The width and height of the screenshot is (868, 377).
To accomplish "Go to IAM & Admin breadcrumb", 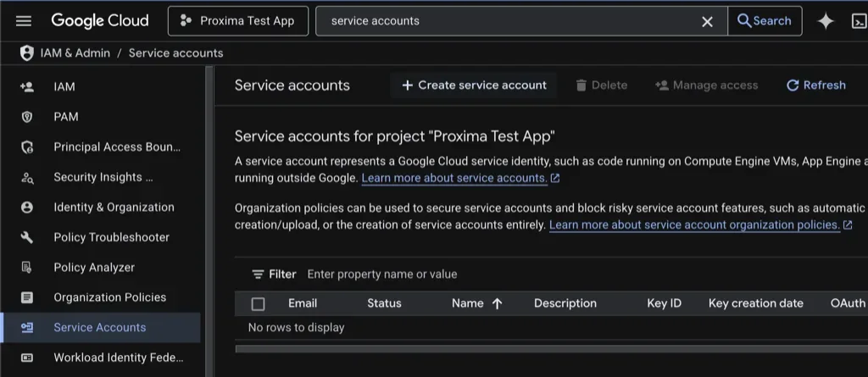I will tap(75, 53).
